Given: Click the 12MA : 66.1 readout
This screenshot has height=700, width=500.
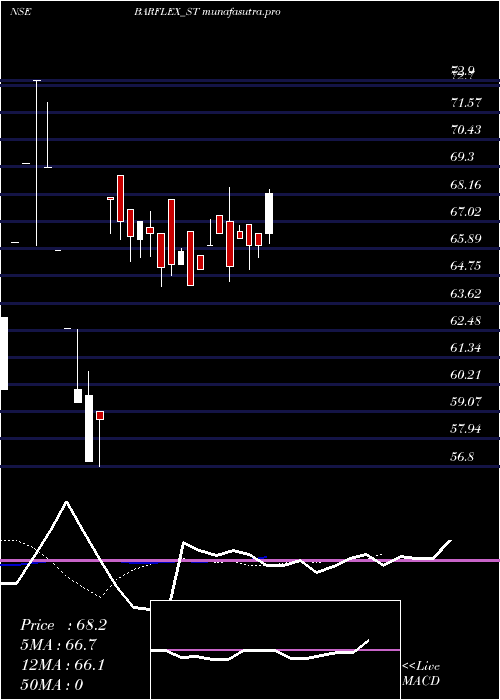Looking at the screenshot, I should [x=62, y=665].
